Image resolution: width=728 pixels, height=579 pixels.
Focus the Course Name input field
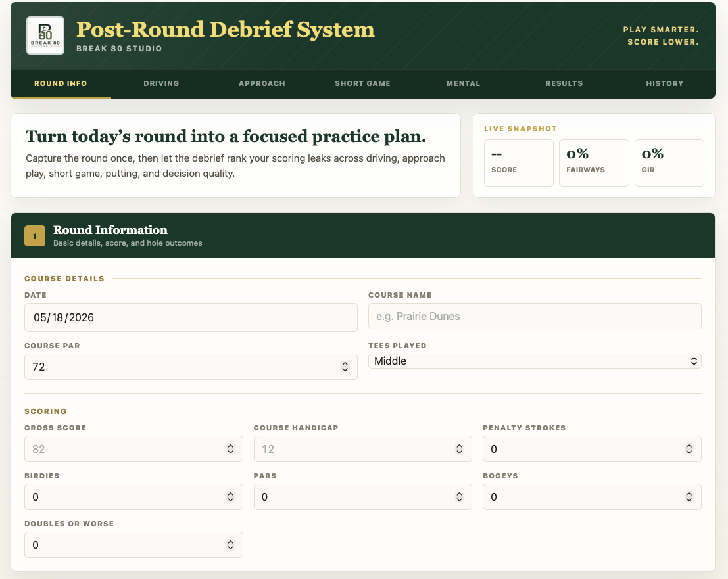pyautogui.click(x=535, y=316)
